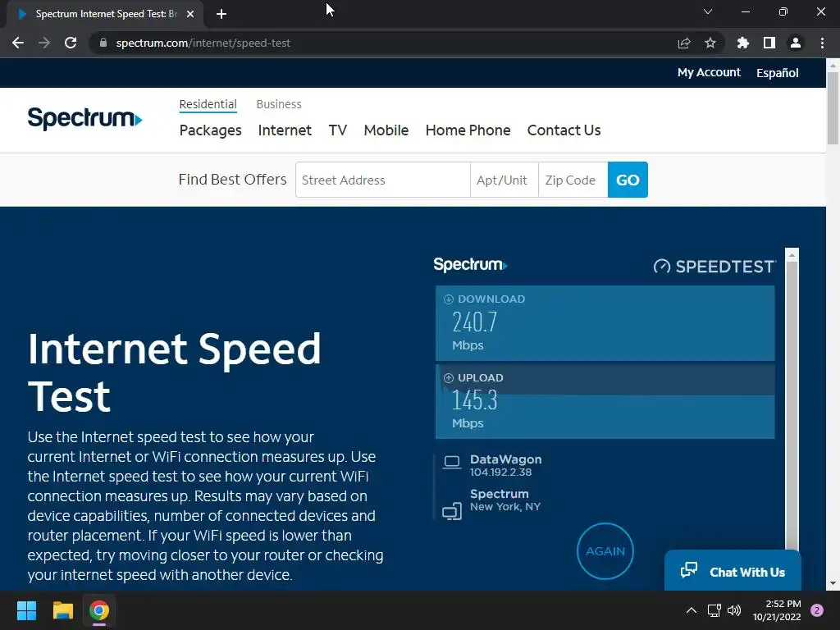Open the extensions puzzle icon
840x630 pixels.
pyautogui.click(x=742, y=43)
